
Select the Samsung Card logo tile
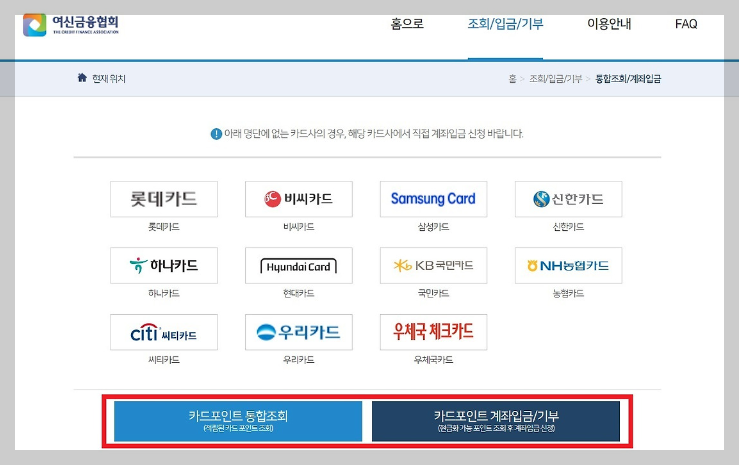434,199
